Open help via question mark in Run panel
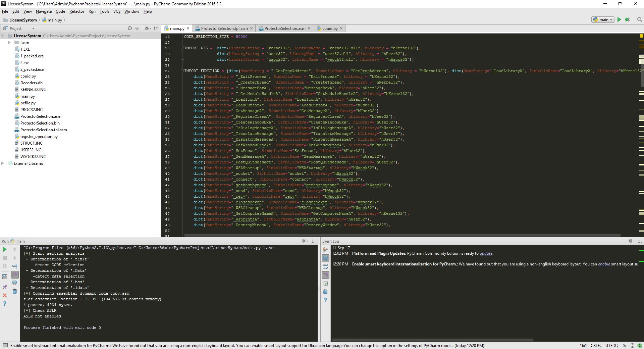 (x=5, y=304)
